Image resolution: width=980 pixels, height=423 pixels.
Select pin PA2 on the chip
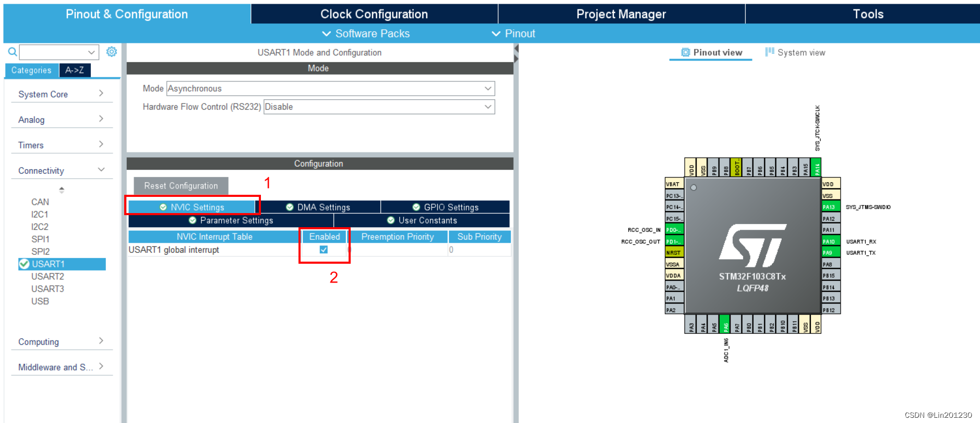click(x=674, y=310)
